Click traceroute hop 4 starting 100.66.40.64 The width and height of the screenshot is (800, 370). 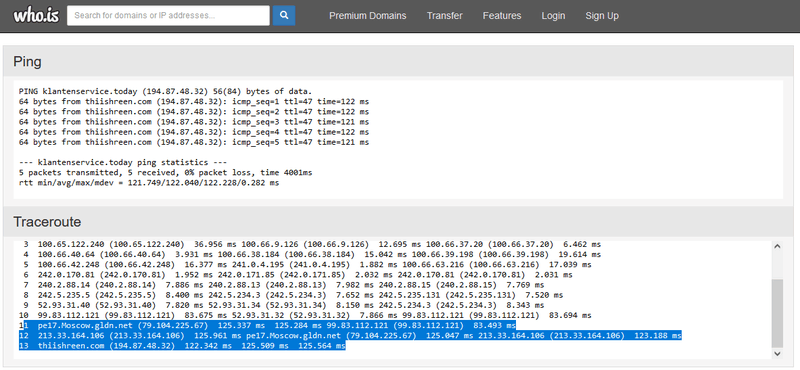[x=312, y=254]
